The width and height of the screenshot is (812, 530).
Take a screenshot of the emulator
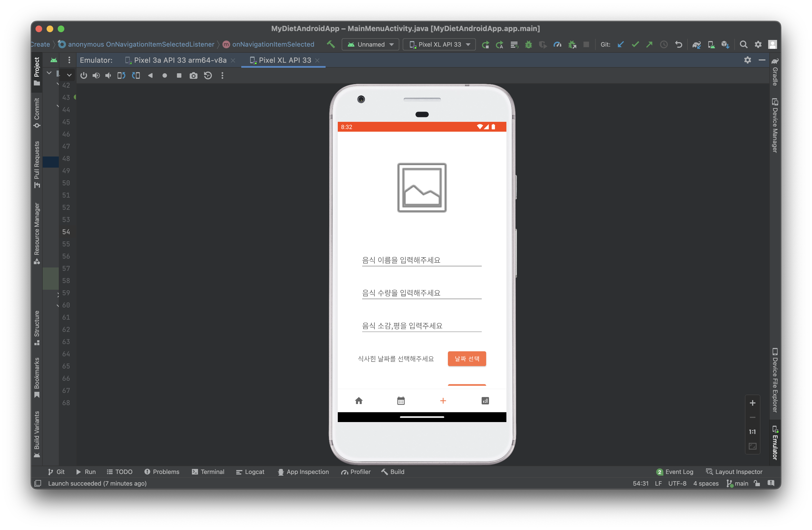click(x=194, y=75)
